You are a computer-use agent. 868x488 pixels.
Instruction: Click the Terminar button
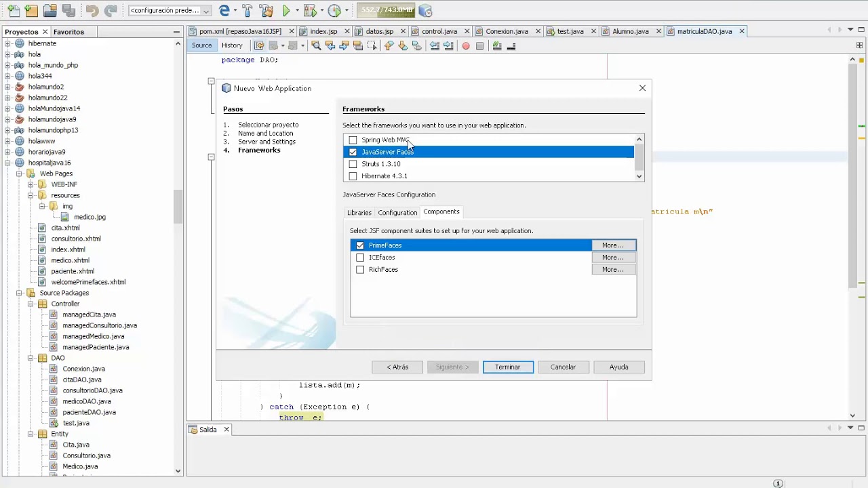point(508,367)
